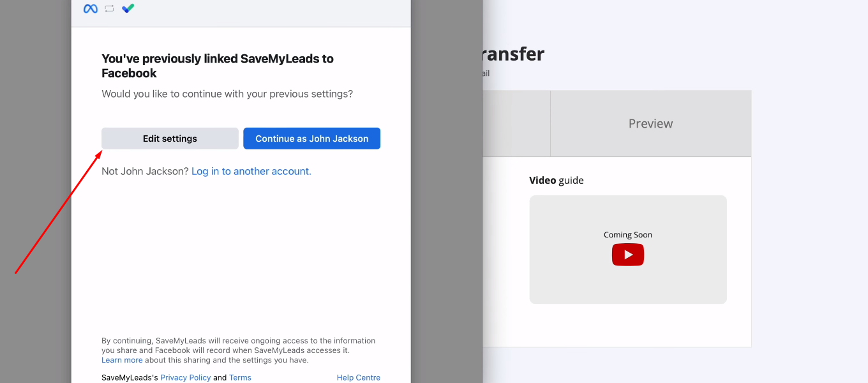Click the 'Video guide' heading text
The height and width of the screenshot is (383, 868).
click(557, 180)
